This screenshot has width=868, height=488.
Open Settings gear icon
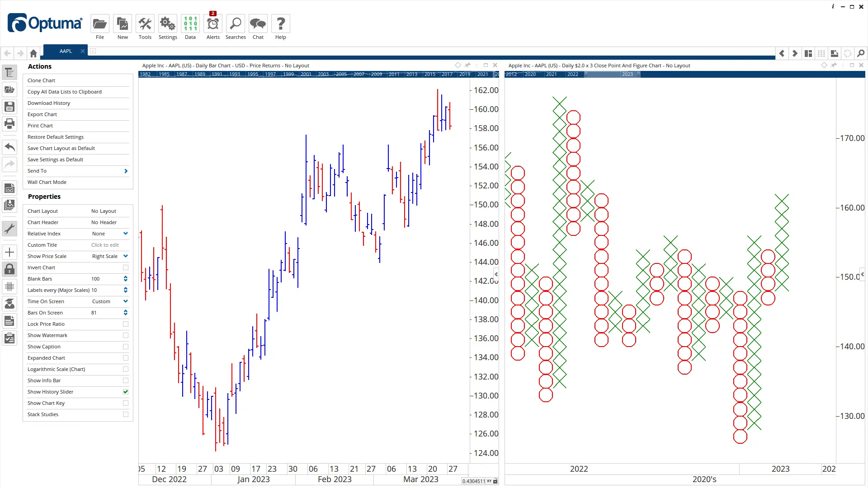coord(168,23)
